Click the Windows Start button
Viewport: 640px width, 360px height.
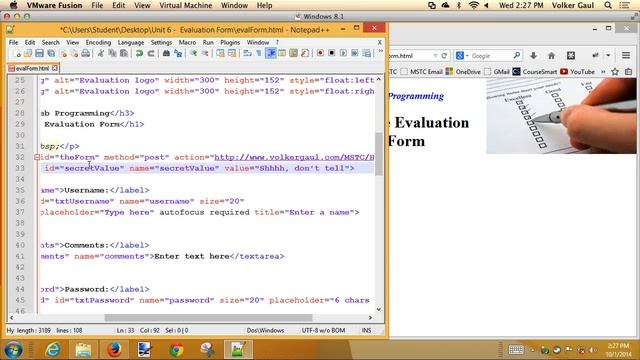[x=13, y=350]
